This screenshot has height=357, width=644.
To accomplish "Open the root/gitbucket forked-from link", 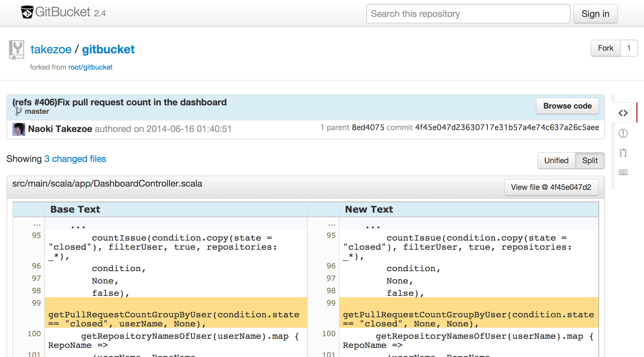I will coord(90,67).
